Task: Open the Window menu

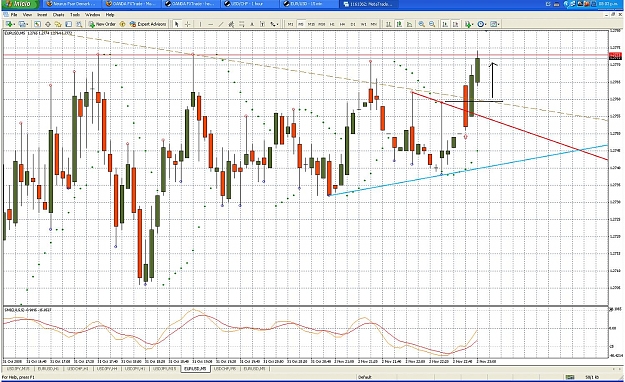Action: click(92, 15)
